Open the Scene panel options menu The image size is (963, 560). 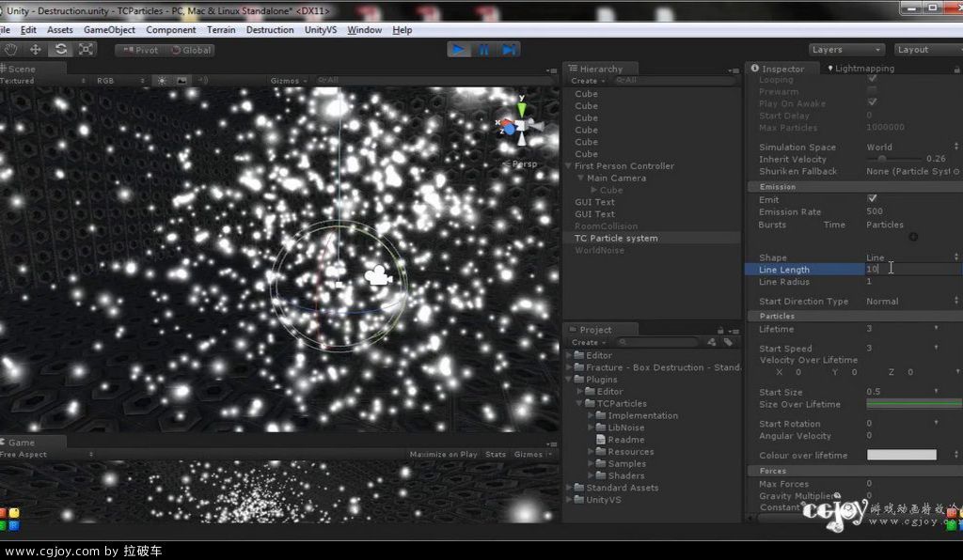point(551,70)
